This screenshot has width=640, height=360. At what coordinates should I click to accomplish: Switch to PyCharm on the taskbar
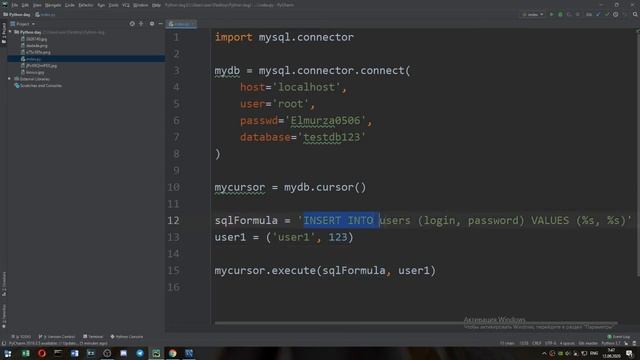point(156,353)
